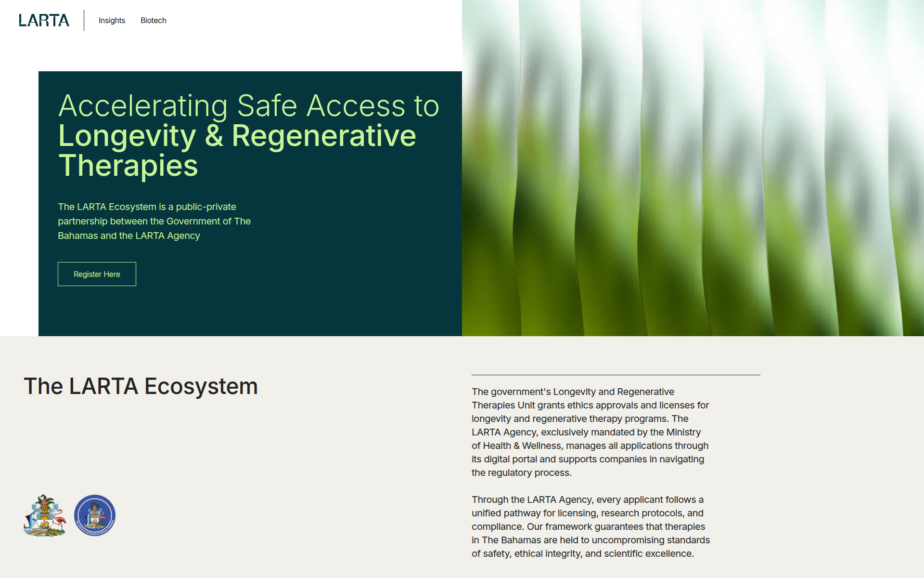
Task: Select 'The LARTA Ecosystem' heading
Action: tap(141, 386)
